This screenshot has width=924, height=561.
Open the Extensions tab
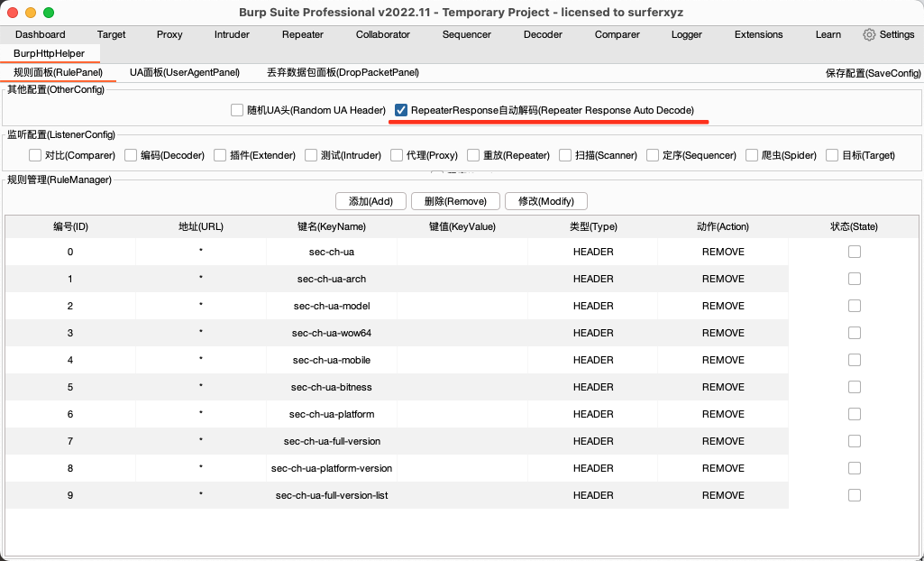pos(758,35)
